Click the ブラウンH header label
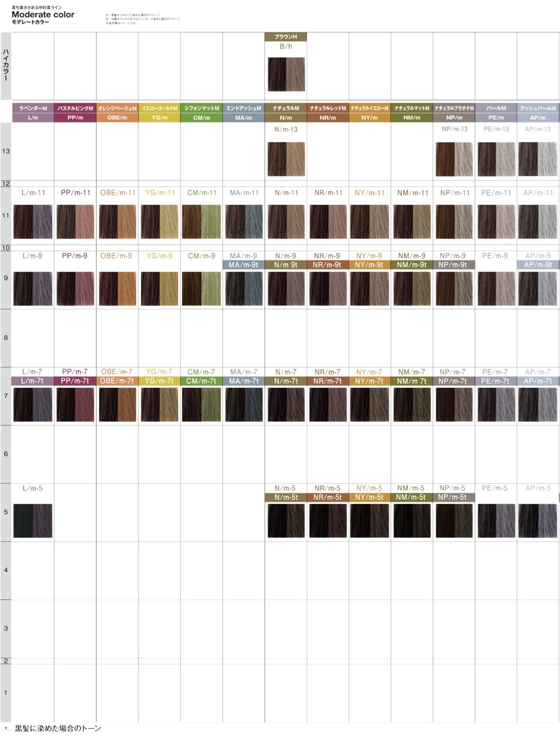This screenshot has width=560, height=739. click(x=286, y=37)
